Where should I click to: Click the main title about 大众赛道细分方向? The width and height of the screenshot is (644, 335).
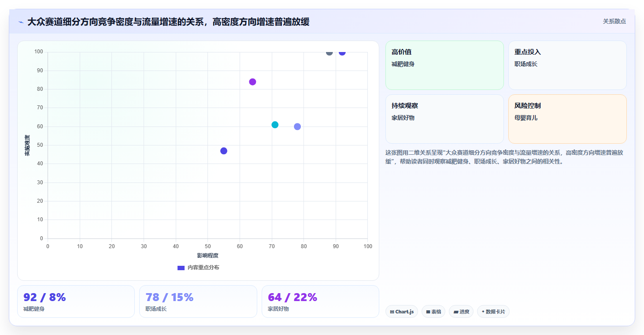pyautogui.click(x=168, y=22)
